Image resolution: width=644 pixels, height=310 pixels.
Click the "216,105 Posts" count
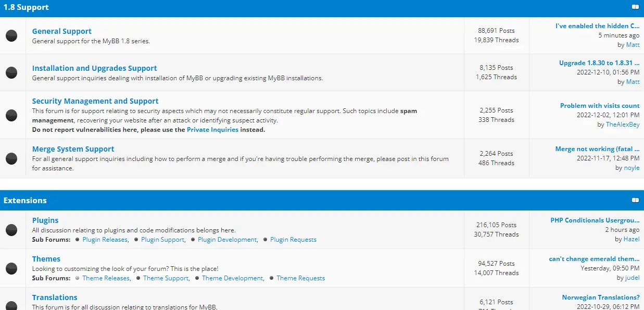(496, 225)
